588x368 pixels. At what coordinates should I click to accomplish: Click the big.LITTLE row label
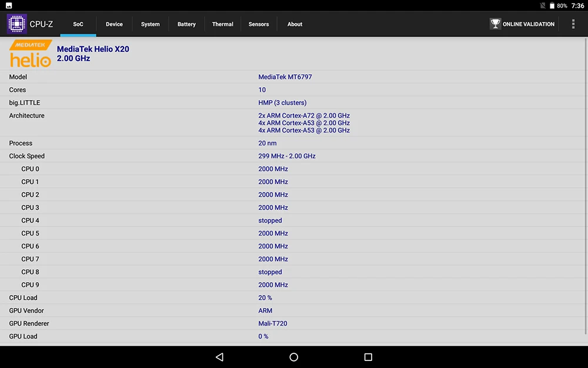[x=24, y=102]
